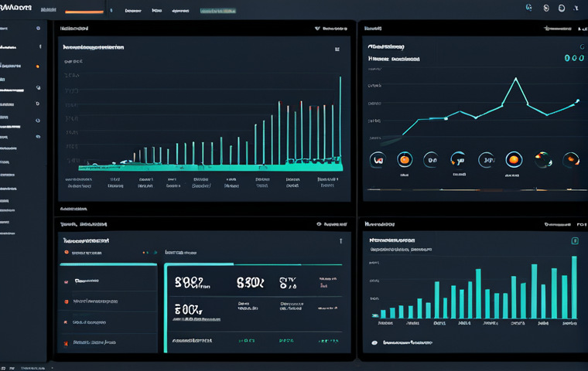Click the small options icon in the thin-bar chart card
This screenshot has width=588, height=371.
pyautogui.click(x=337, y=49)
